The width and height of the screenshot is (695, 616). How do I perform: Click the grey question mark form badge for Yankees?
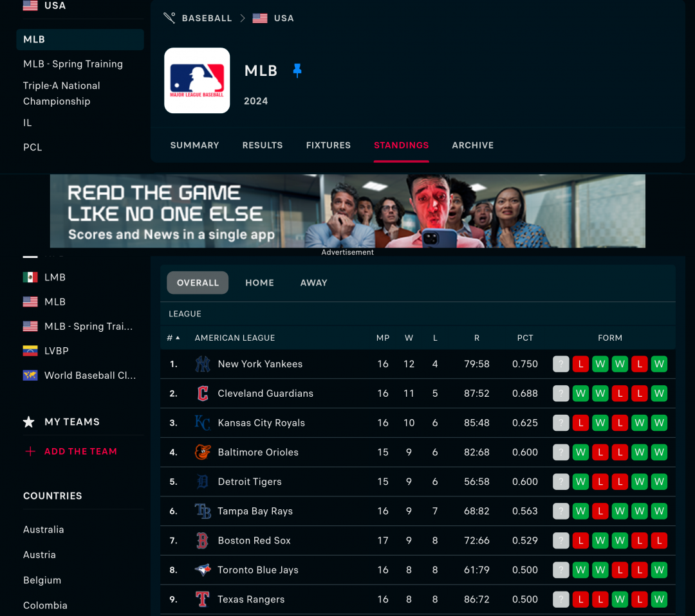pos(561,364)
